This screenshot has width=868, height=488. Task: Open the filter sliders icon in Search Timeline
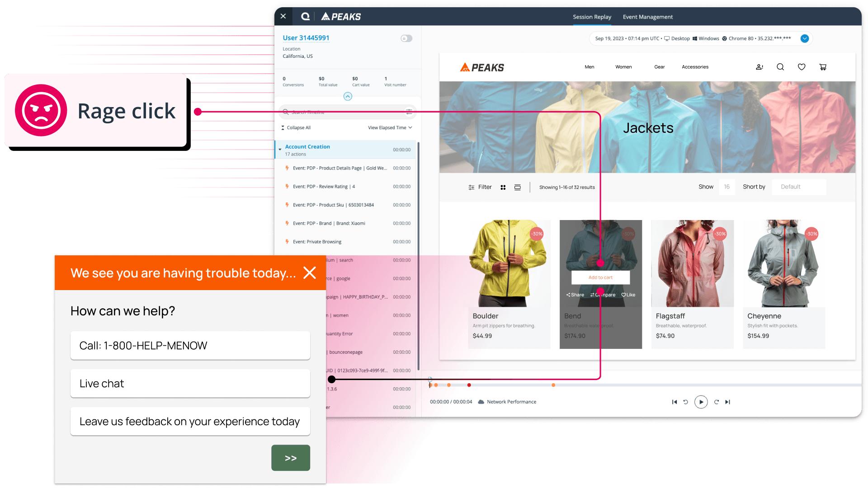pos(409,112)
